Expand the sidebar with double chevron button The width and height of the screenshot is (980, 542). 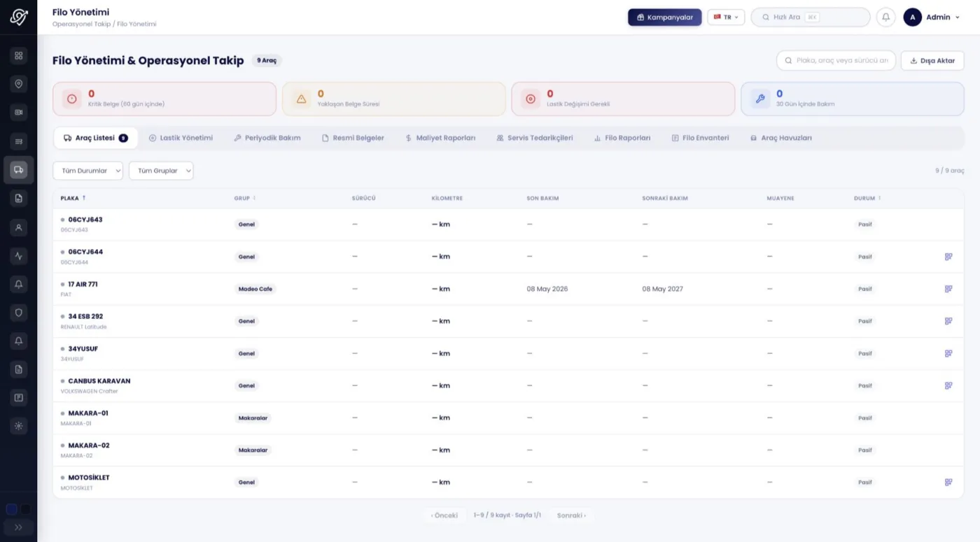coord(19,527)
